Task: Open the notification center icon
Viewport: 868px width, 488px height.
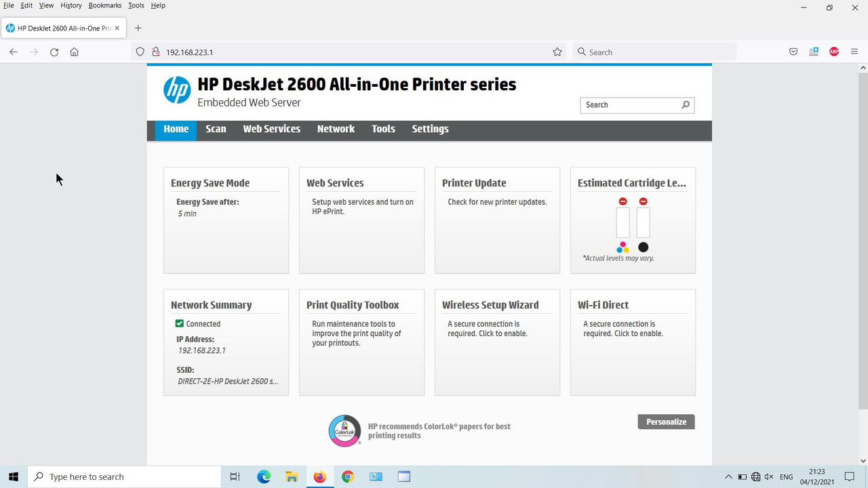Action: [x=849, y=476]
